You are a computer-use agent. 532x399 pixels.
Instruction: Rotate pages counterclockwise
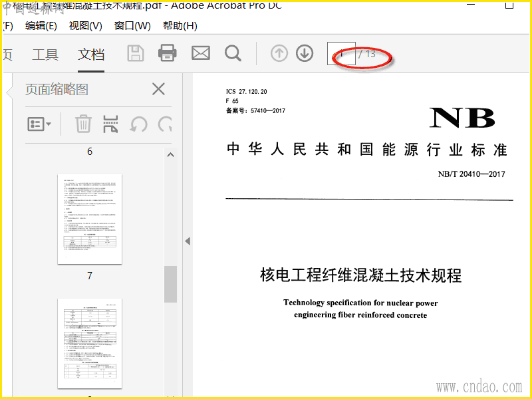(x=138, y=124)
